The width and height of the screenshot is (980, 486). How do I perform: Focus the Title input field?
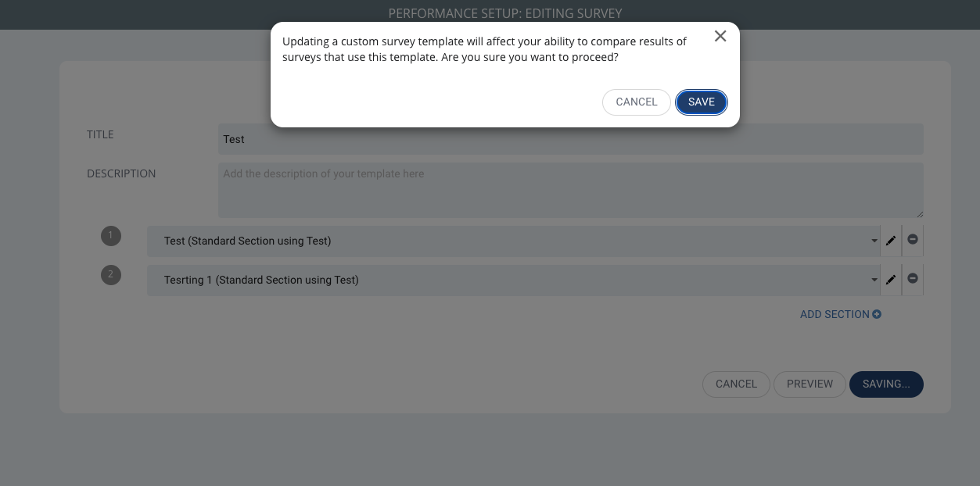pos(570,139)
